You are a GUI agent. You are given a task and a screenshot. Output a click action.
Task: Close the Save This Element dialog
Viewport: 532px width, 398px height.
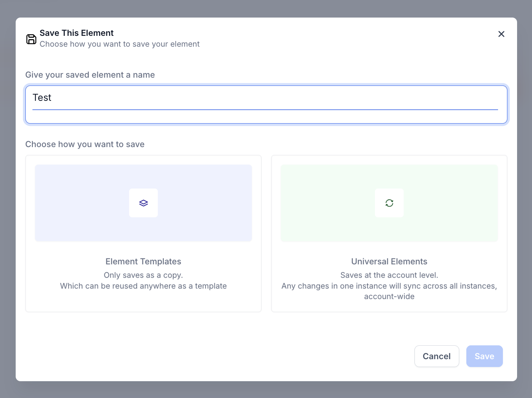(x=501, y=34)
